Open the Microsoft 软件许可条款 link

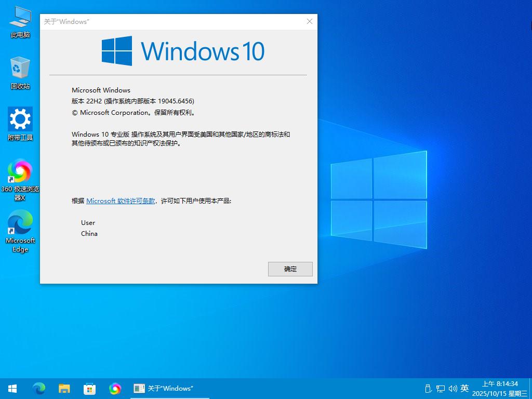tap(121, 201)
